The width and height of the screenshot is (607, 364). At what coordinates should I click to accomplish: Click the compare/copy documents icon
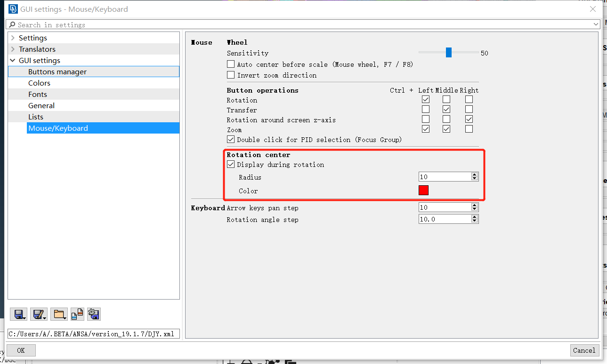[77, 314]
